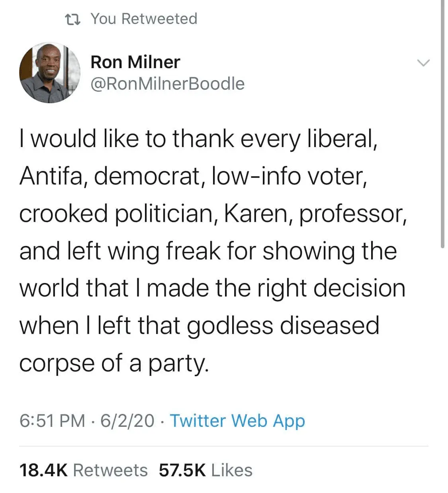Click the 57.5K like count number
Screen dimensions: 448x493
click(182, 470)
